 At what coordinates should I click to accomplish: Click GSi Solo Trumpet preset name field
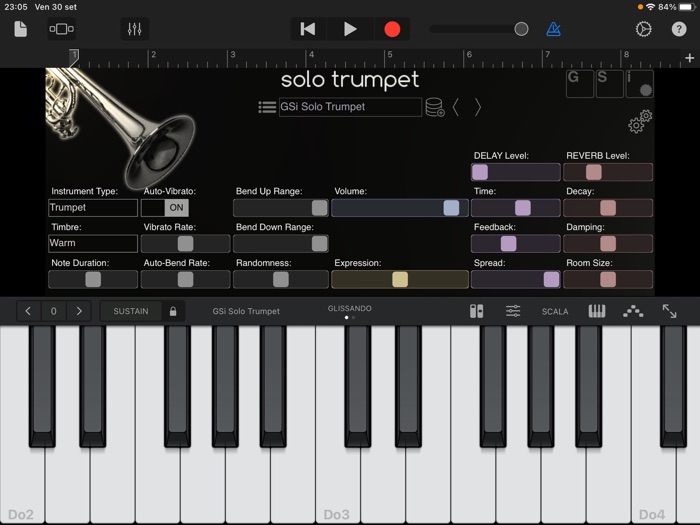tap(350, 107)
